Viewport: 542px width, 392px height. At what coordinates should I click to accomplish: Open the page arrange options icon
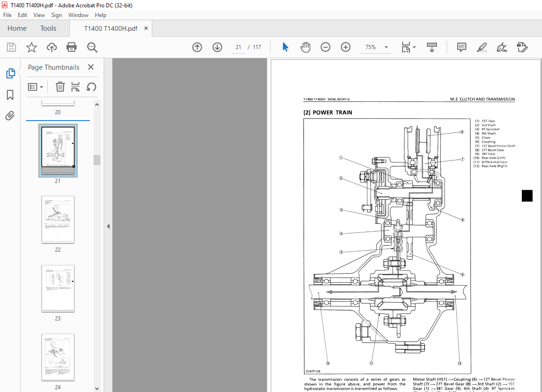coord(75,87)
